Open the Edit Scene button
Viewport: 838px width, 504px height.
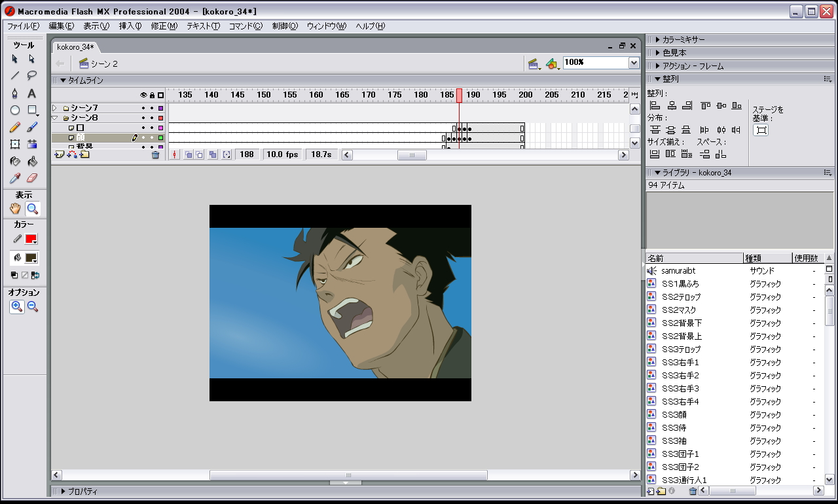534,63
